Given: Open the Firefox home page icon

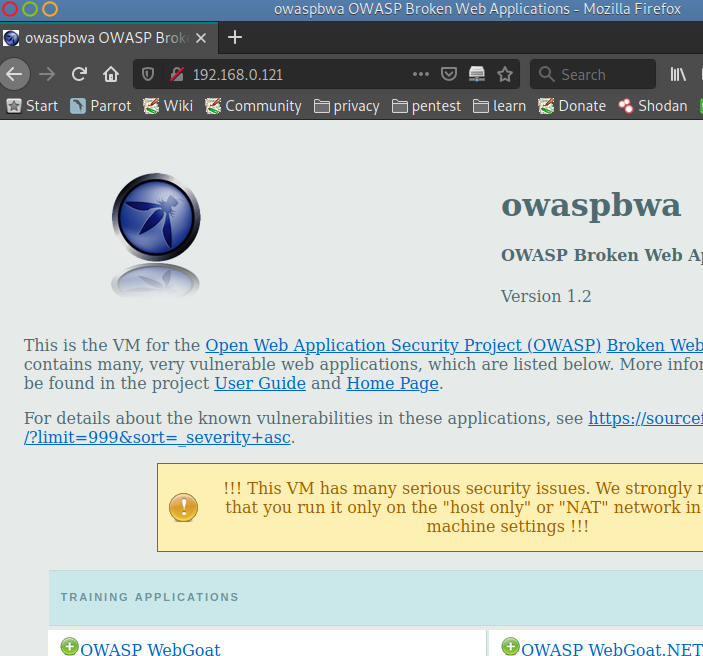Looking at the screenshot, I should (x=111, y=74).
